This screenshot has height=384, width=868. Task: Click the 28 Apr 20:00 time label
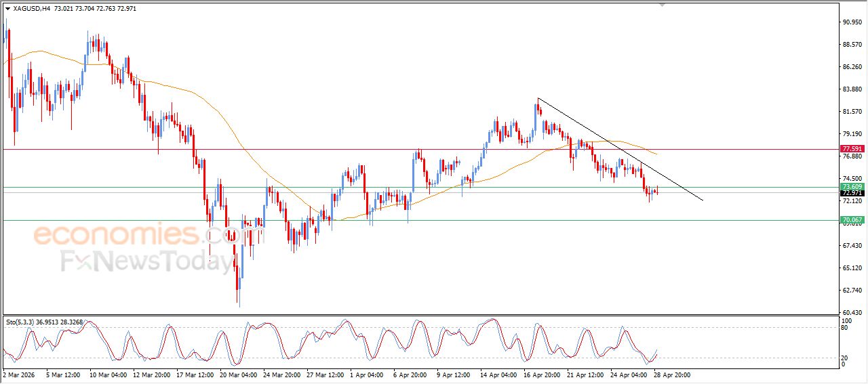tap(671, 374)
